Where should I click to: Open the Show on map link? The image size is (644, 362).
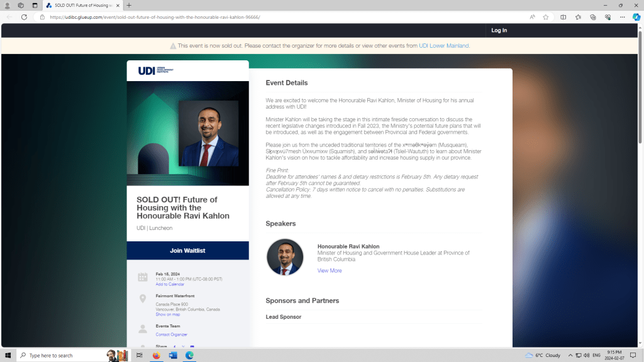click(168, 314)
